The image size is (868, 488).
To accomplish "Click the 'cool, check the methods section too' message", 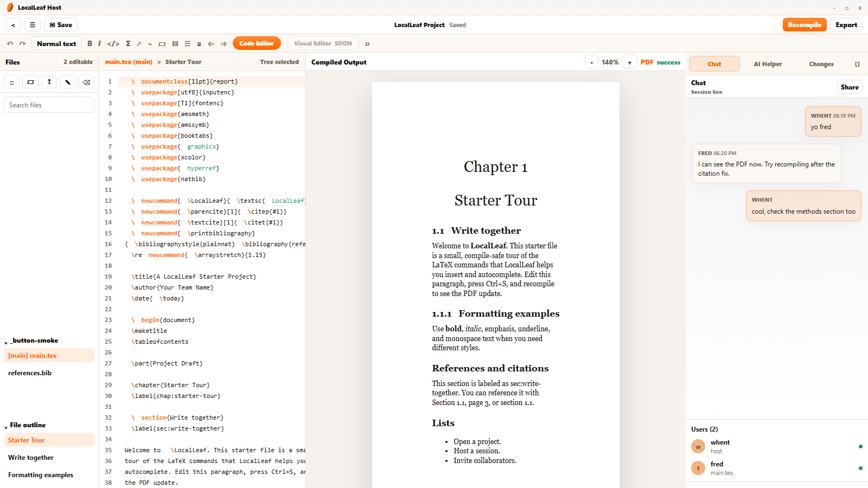I will 803,206.
